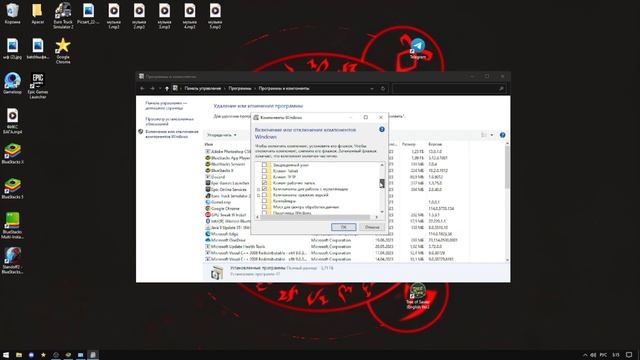This screenshot has width=640, height=360.
Task: Open the yellow folder icon on desktop
Action: [x=38, y=13]
